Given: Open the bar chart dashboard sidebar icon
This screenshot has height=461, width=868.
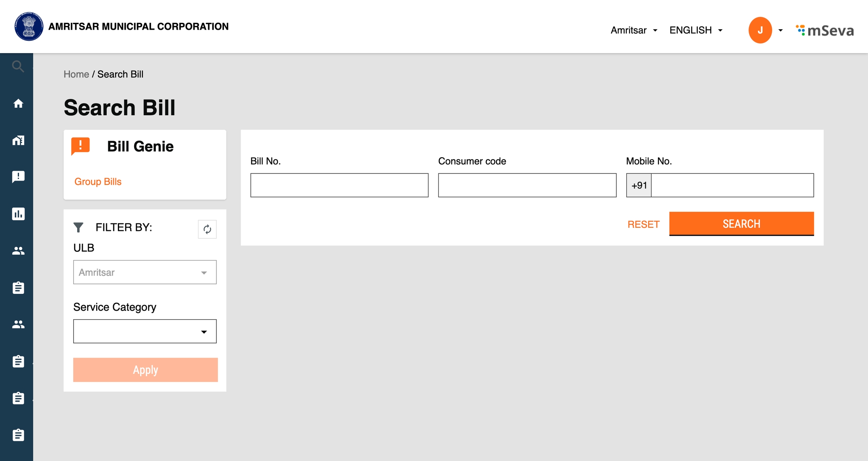Looking at the screenshot, I should click(18, 214).
